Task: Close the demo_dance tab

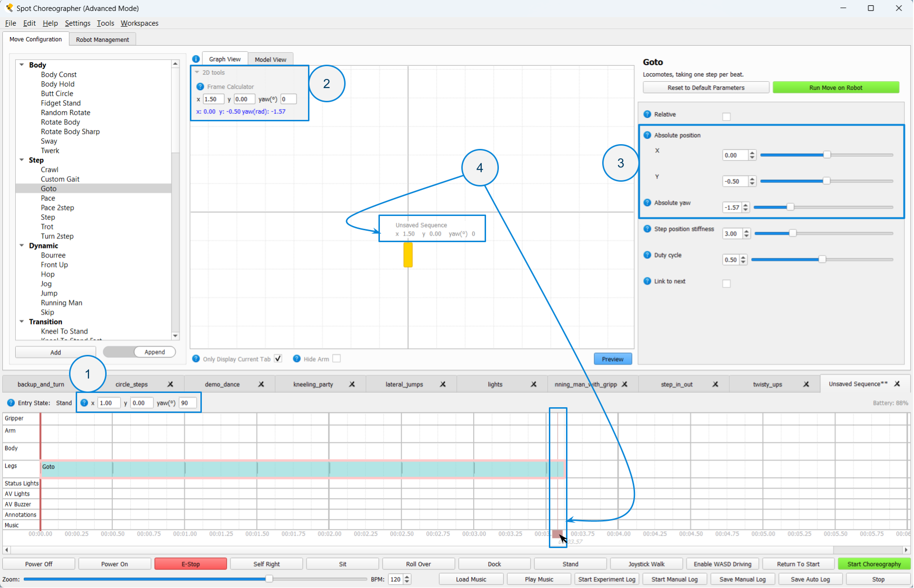Action: (261, 384)
